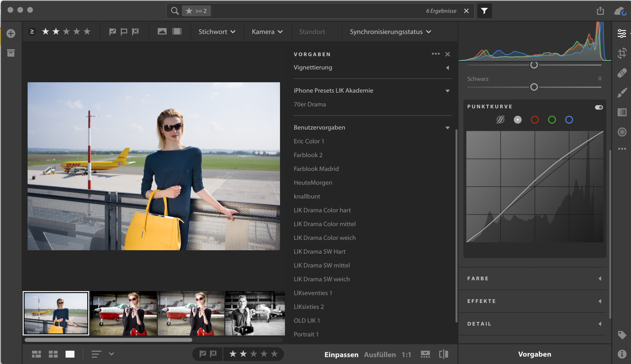The image size is (631, 364).
Task: Open the Kamera dropdown filter
Action: (266, 32)
